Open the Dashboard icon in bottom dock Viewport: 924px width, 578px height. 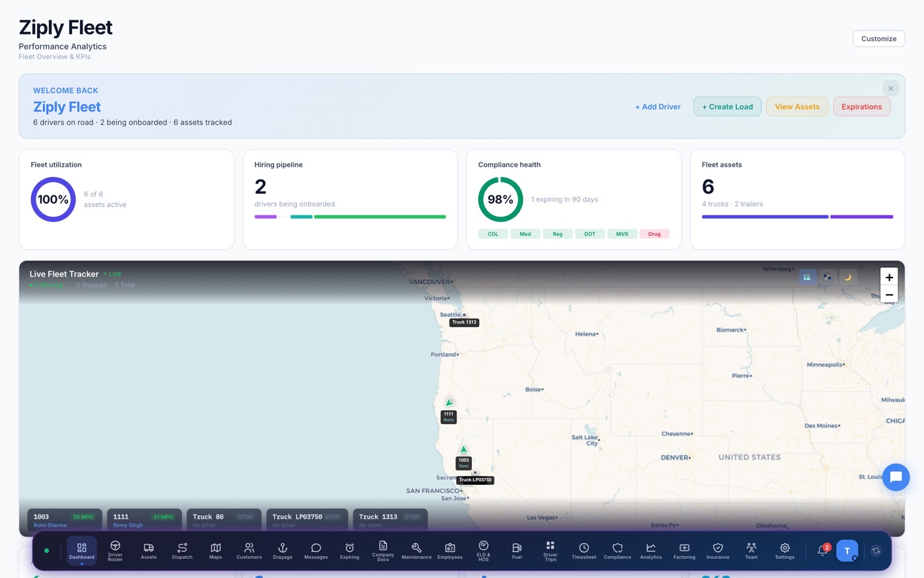coord(82,551)
